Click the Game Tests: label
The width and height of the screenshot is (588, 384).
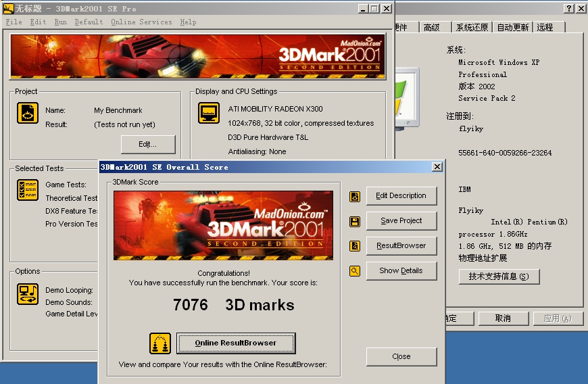click(66, 185)
